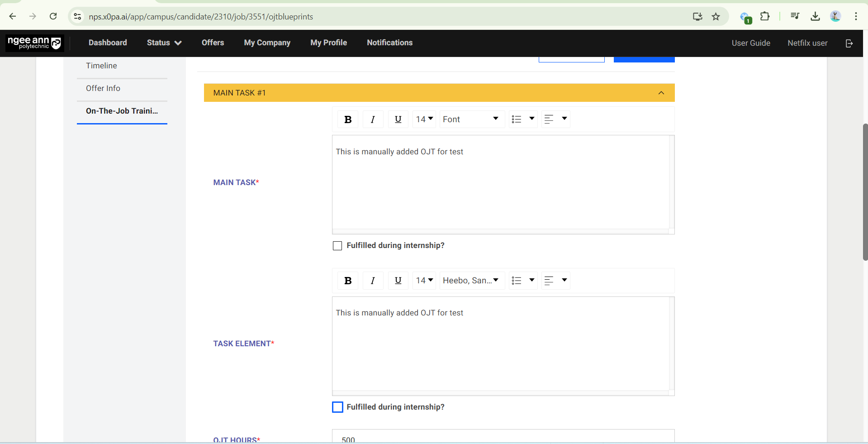Reload the page using browser refresh icon
868x444 pixels.
(53, 17)
